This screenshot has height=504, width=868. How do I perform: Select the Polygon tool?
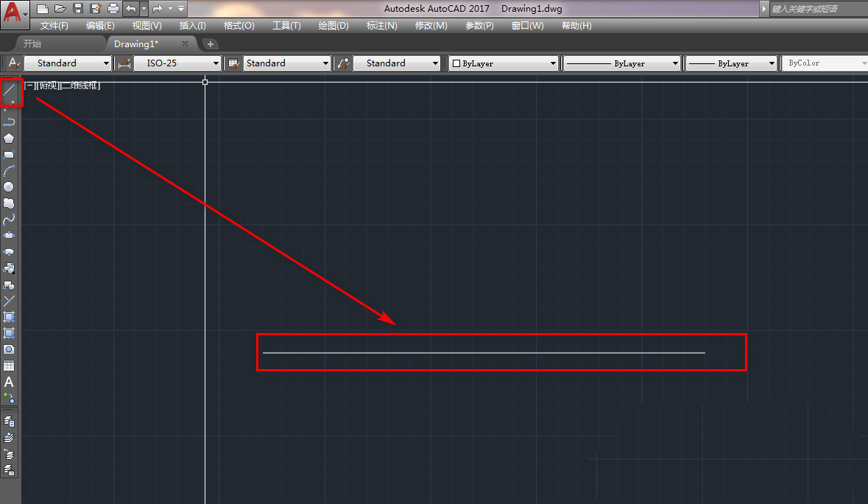[9, 139]
